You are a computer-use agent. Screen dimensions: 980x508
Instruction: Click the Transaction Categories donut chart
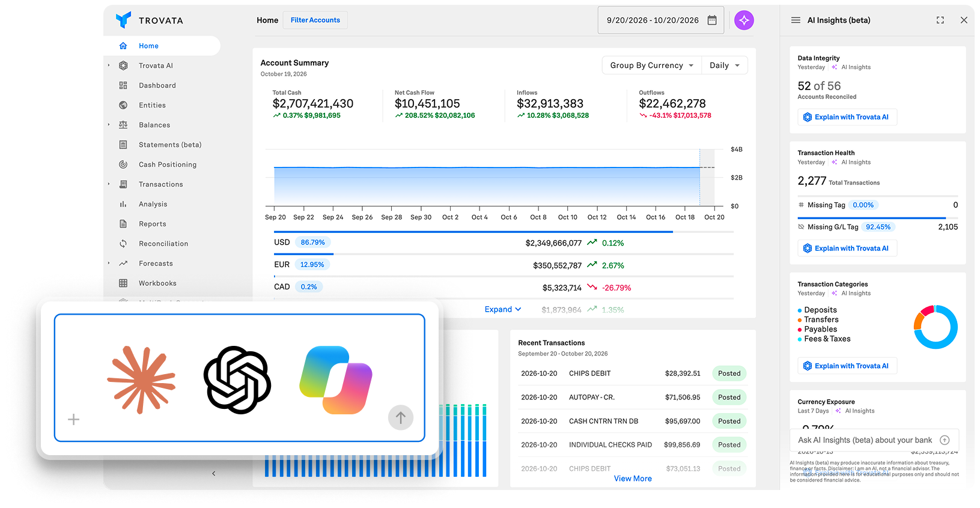(936, 327)
